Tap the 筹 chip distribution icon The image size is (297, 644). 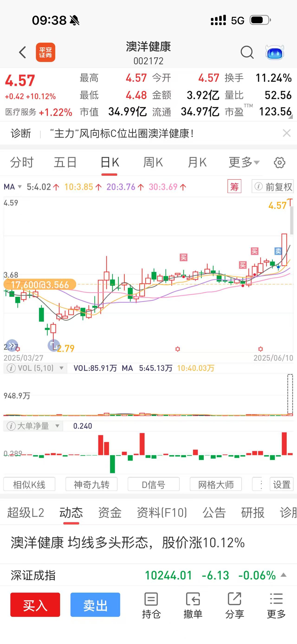click(x=234, y=186)
